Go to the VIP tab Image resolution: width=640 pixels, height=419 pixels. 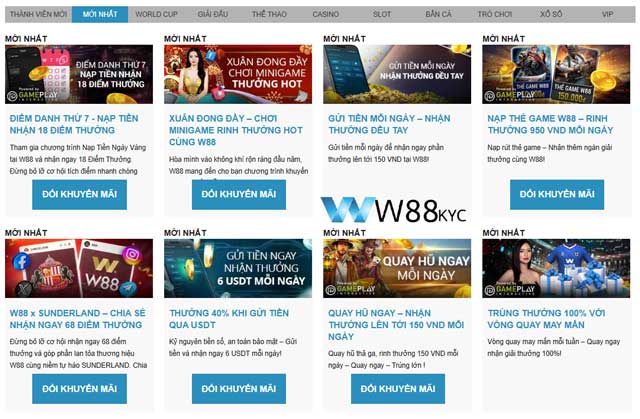coord(607,15)
